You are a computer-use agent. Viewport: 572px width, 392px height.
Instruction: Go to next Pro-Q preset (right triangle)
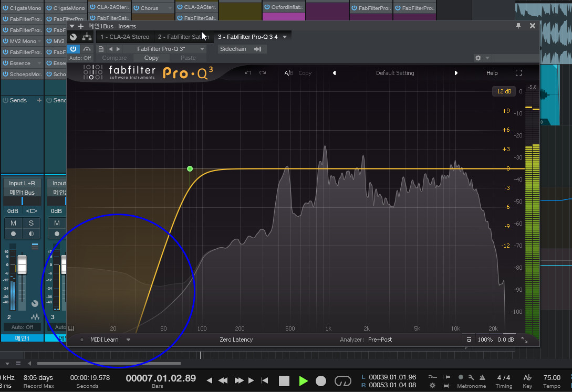(456, 73)
